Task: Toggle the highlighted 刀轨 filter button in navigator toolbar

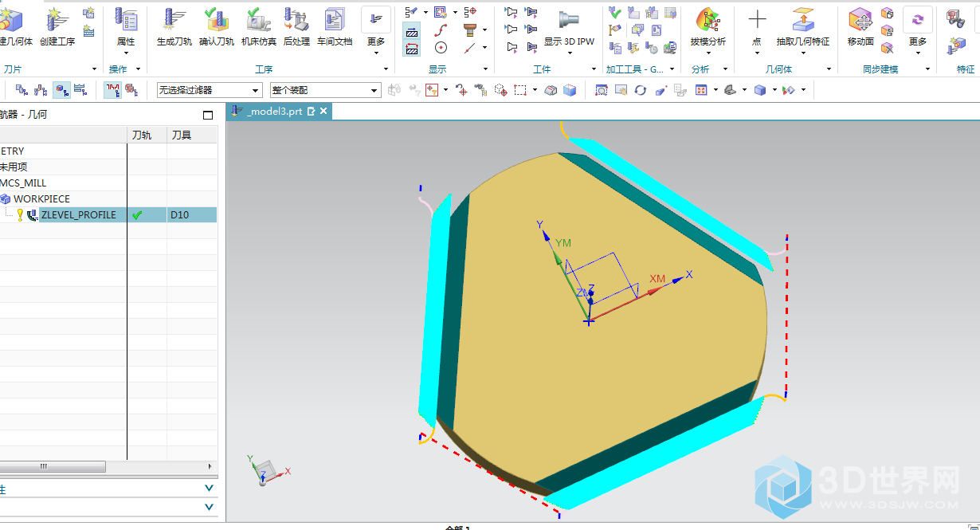Action: (113, 90)
